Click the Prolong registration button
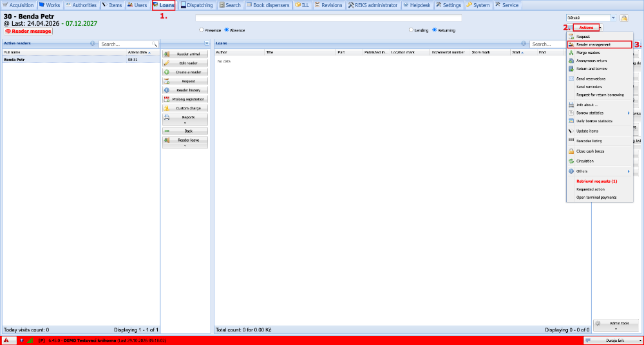 pos(185,99)
